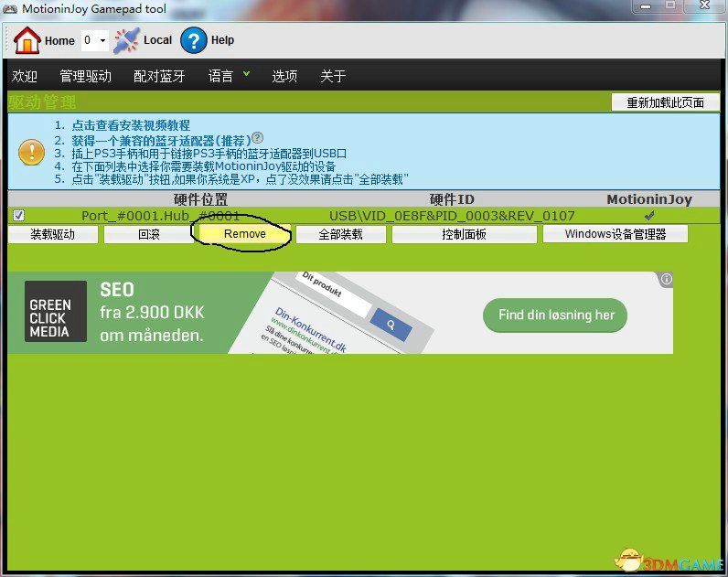Viewport: 728px width, 577px height.
Task: Open the 关于 menu item
Action: [x=333, y=76]
